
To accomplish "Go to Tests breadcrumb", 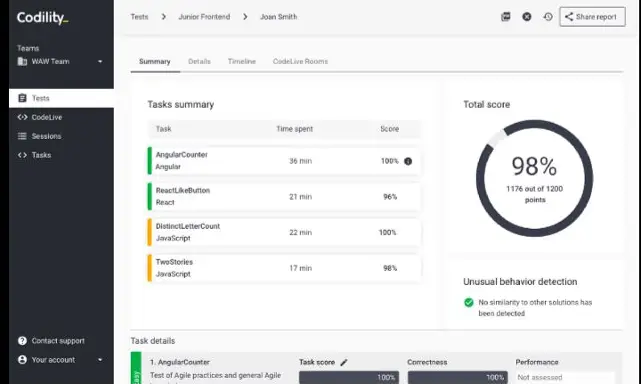I will click(139, 17).
